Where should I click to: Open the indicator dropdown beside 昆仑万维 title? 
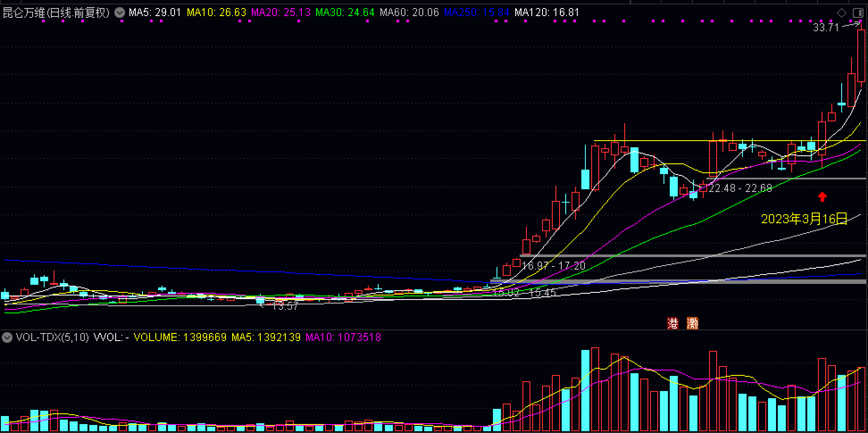point(120,12)
